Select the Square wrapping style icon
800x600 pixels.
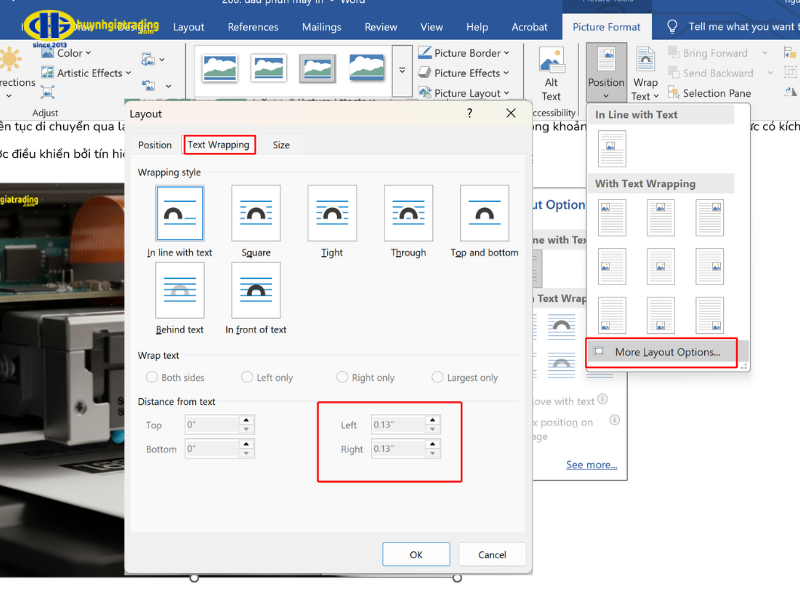(256, 212)
